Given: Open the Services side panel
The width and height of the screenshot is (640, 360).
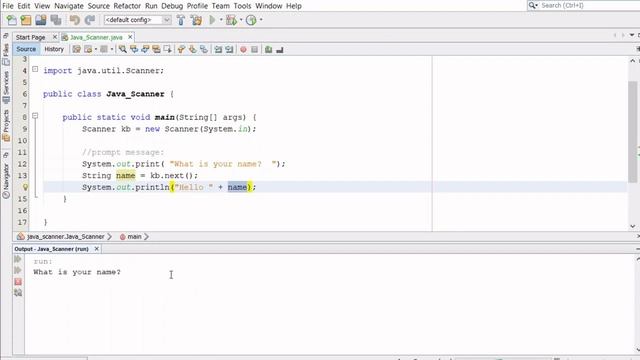Looking at the screenshot, I should point(6,87).
